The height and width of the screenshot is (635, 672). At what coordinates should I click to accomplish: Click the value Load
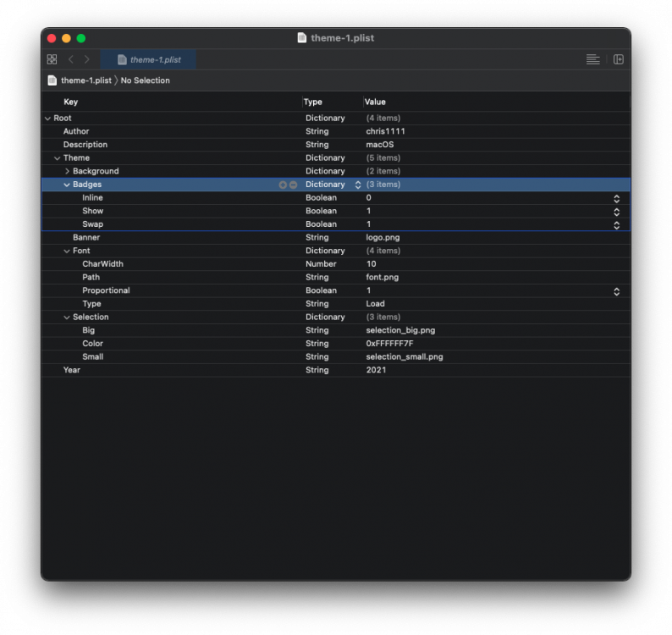pyautogui.click(x=376, y=304)
